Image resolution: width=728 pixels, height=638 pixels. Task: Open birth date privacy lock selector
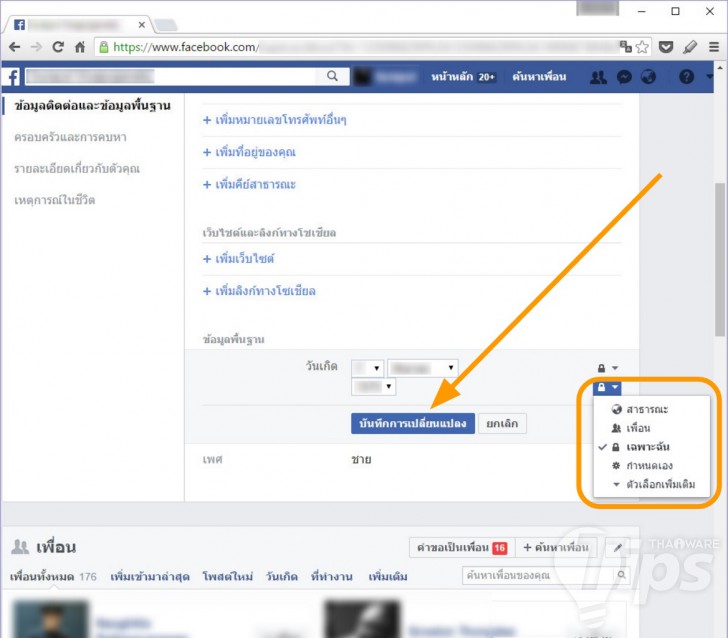607,368
